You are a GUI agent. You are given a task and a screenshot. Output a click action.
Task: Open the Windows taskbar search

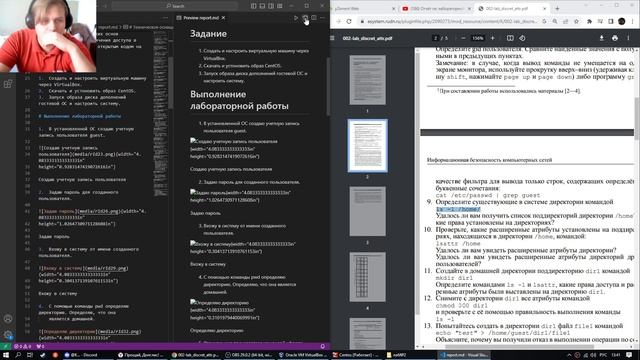point(18,355)
